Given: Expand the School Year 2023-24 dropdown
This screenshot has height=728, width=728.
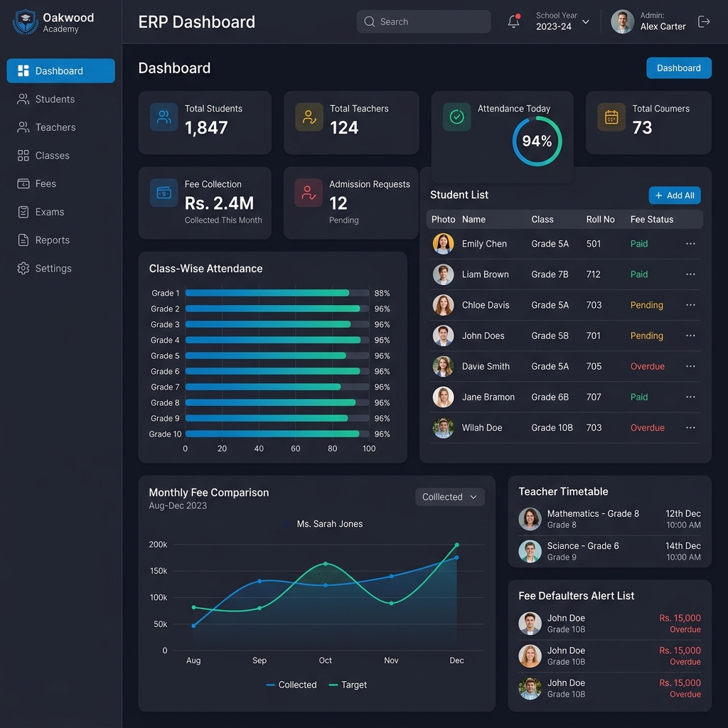Looking at the screenshot, I should 563,21.
